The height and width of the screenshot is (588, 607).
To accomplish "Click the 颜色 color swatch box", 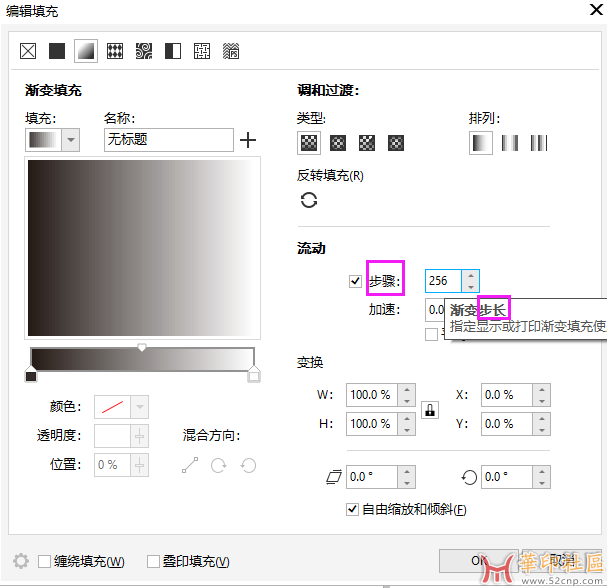I will point(112,407).
